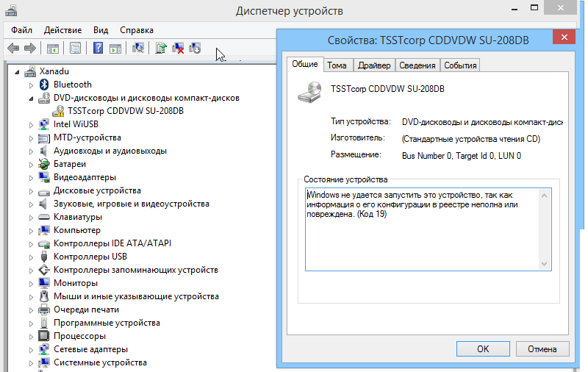Click the Очереди печати printer icon
Viewport: 588px width, 372px height.
coord(44,310)
